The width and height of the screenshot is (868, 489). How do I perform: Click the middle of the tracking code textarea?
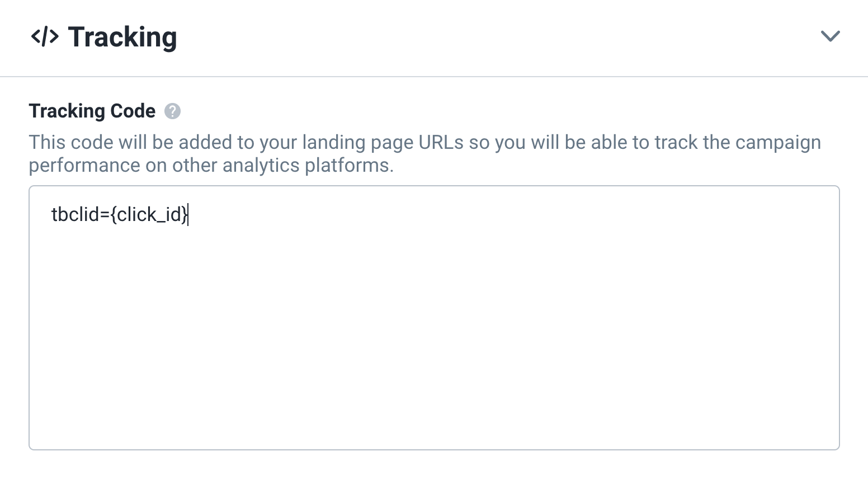point(434,318)
